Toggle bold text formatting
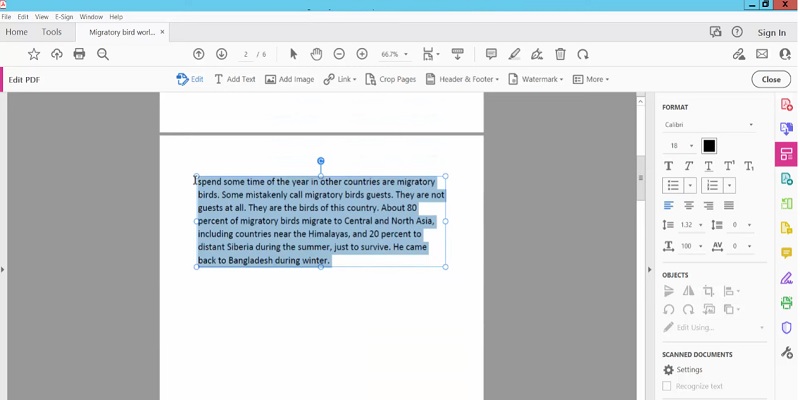Screen dimensions: 800x400 click(668, 166)
